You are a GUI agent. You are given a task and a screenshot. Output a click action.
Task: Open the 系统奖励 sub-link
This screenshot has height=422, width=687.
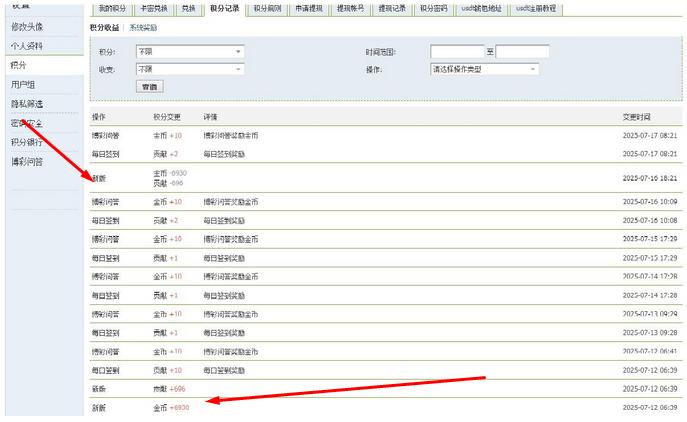143,28
